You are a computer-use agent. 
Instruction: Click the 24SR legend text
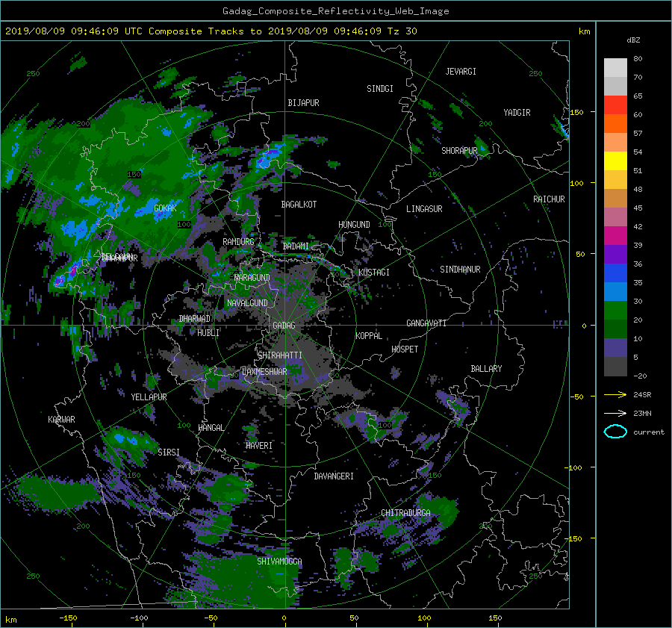tap(642, 395)
